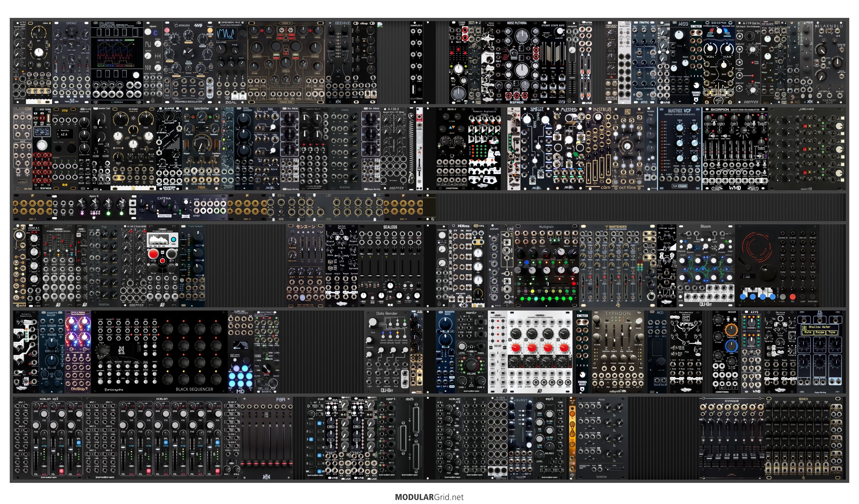The image size is (859, 504).
Task: Select the BEEHIVE module
Action: tap(339, 62)
